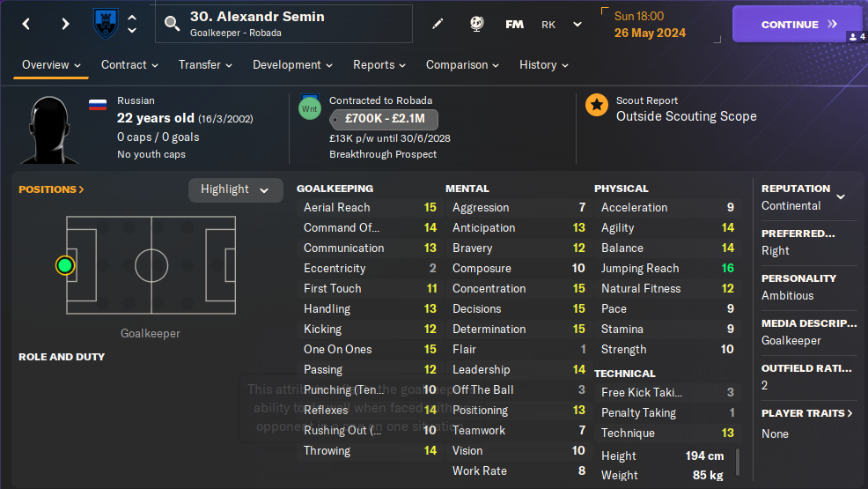Open the world globe icon
Viewport: 868px width, 489px height.
pyautogui.click(x=476, y=25)
